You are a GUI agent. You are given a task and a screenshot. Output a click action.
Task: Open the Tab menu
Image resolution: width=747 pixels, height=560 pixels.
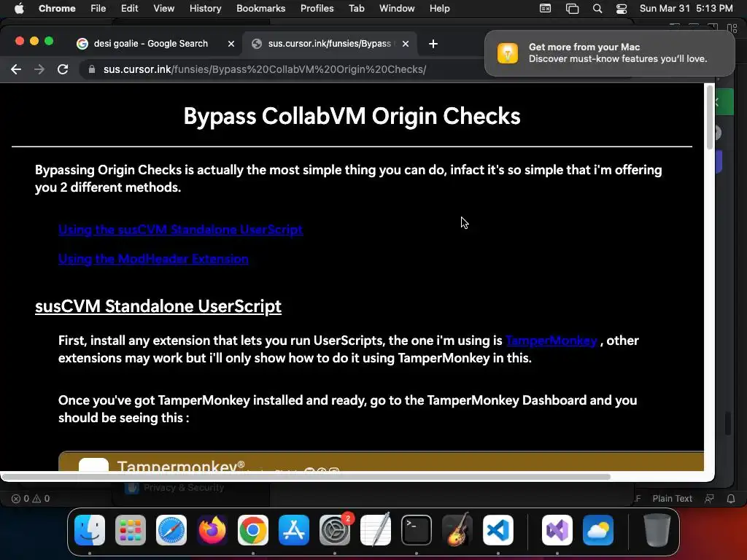[356, 9]
